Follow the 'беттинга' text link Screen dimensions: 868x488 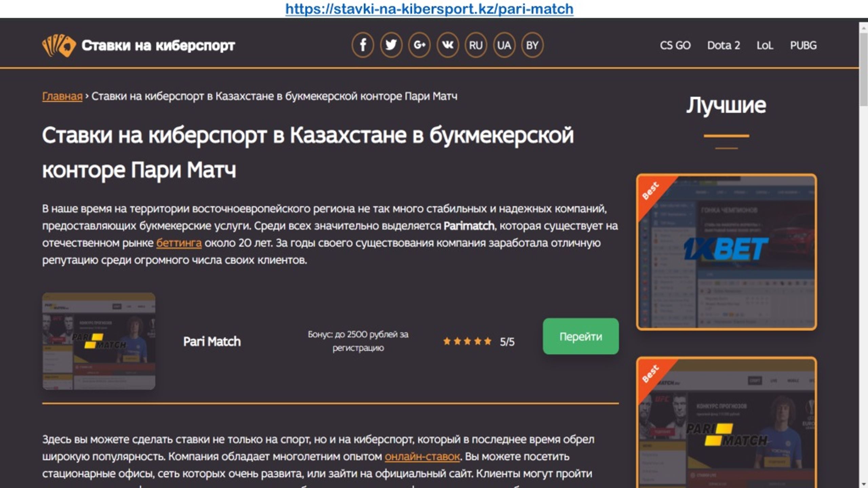(179, 243)
